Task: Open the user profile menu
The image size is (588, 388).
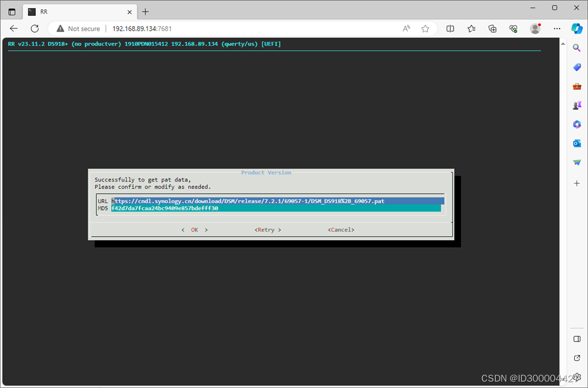Action: pos(535,28)
